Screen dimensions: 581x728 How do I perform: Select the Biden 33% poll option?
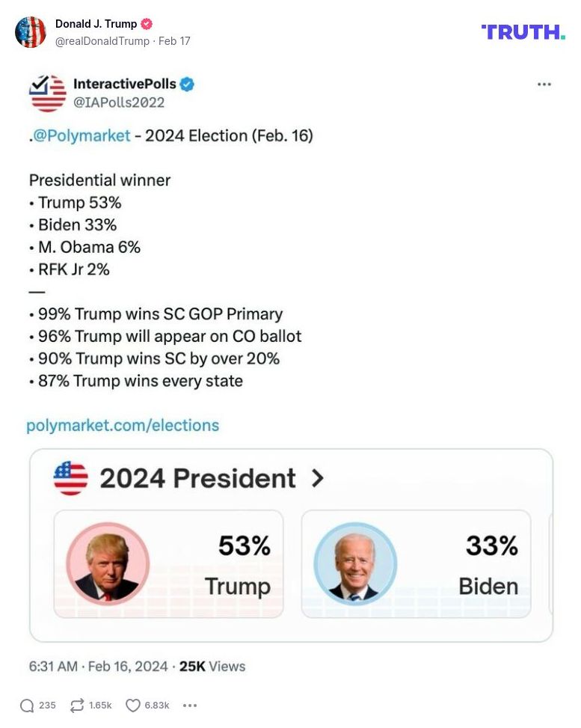pos(416,563)
